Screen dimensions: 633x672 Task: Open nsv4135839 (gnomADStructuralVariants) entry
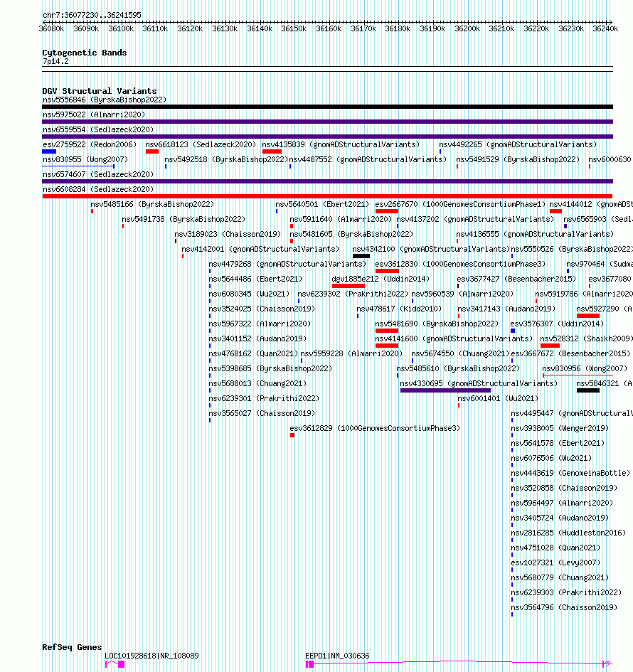click(x=341, y=145)
